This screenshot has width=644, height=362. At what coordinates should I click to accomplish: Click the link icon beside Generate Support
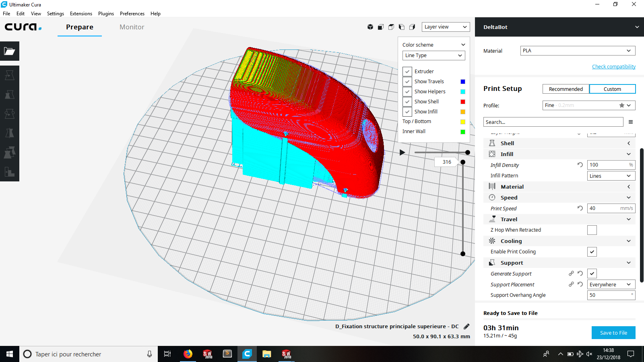[571, 273]
